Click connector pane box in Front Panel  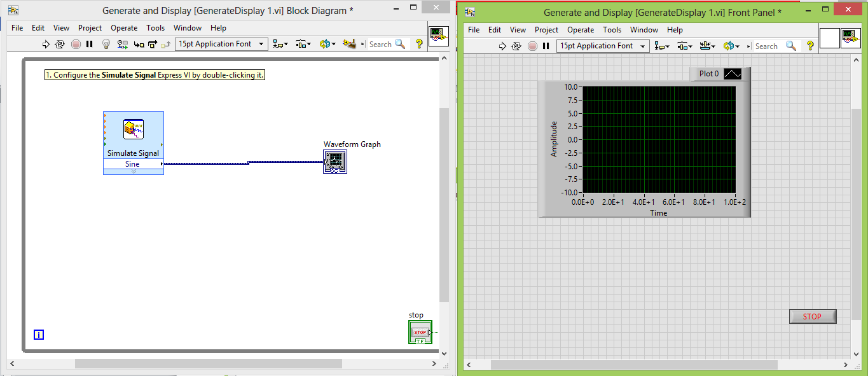click(x=830, y=38)
